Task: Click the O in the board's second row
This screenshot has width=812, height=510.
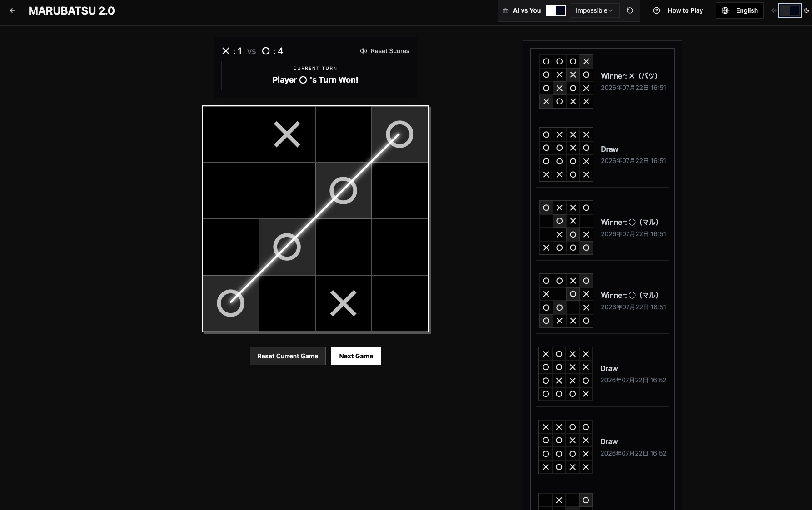Action: [344, 191]
